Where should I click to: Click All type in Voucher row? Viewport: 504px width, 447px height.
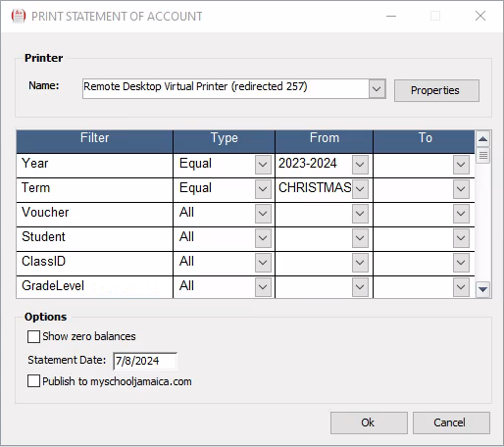pyautogui.click(x=186, y=212)
